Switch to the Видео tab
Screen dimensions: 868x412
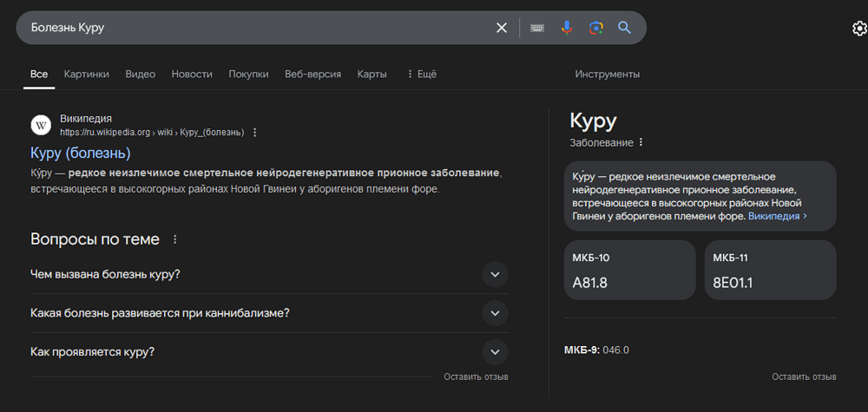[x=140, y=74]
